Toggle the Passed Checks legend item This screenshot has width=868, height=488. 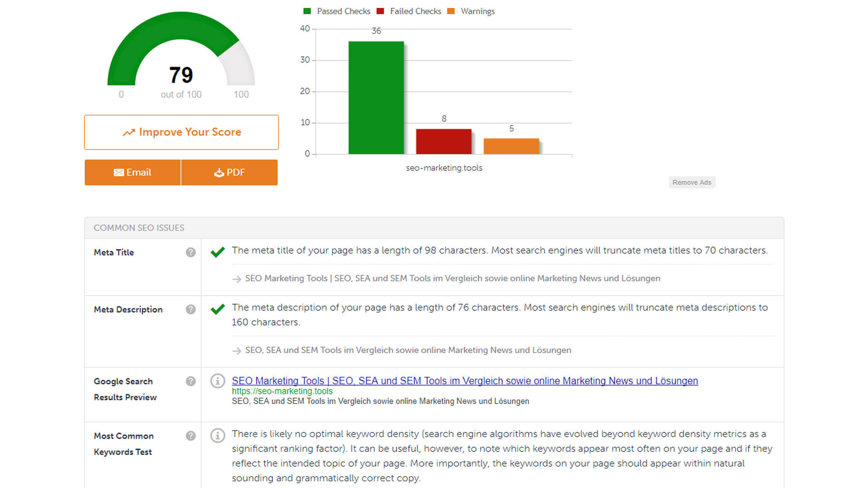click(338, 11)
